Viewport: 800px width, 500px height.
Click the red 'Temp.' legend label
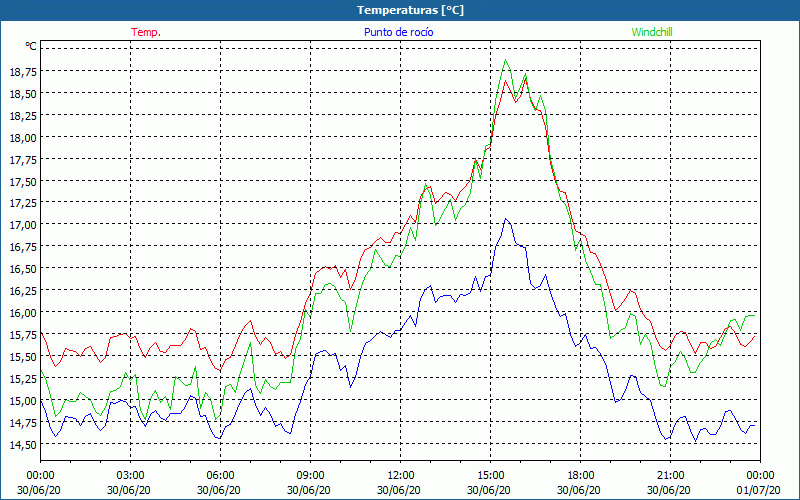pyautogui.click(x=146, y=32)
